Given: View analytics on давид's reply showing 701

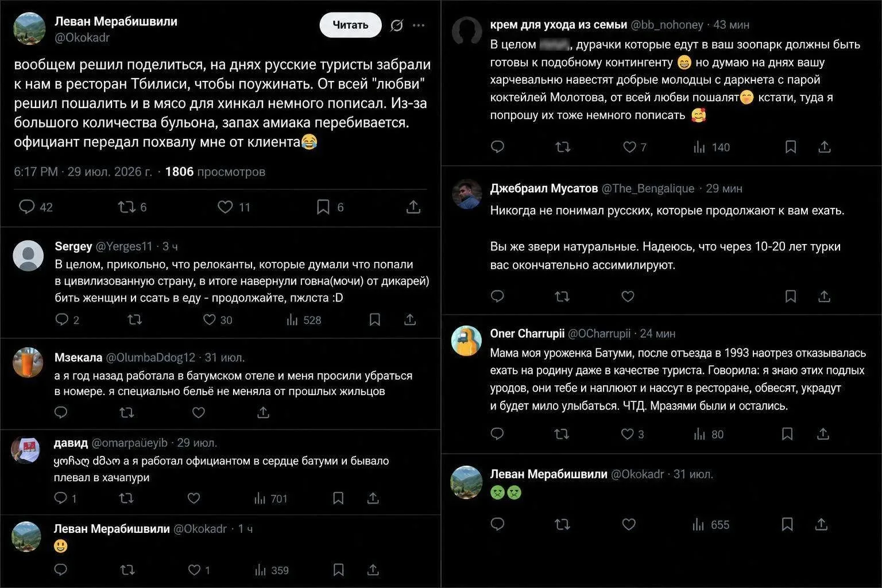Looking at the screenshot, I should coord(270,498).
